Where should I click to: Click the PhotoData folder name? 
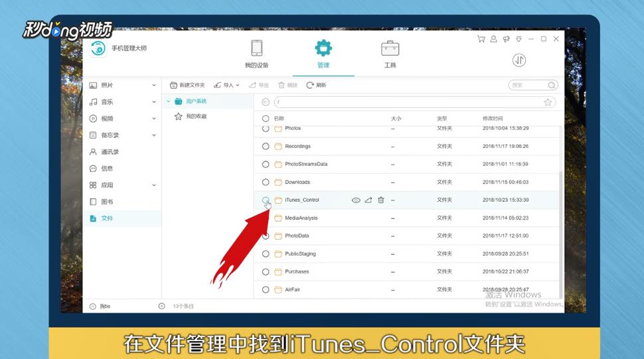tap(297, 236)
